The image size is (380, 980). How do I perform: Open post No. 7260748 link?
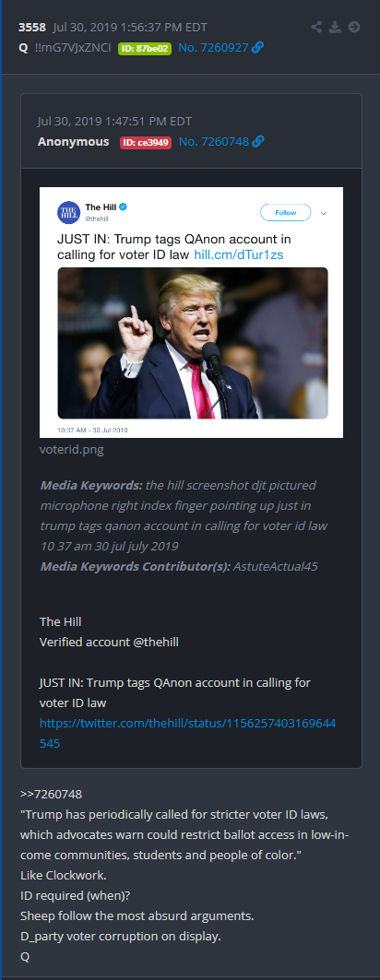coord(213,141)
